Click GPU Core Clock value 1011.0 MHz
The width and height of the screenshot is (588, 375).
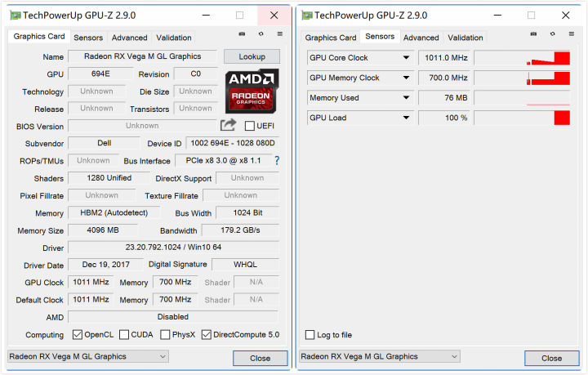444,58
